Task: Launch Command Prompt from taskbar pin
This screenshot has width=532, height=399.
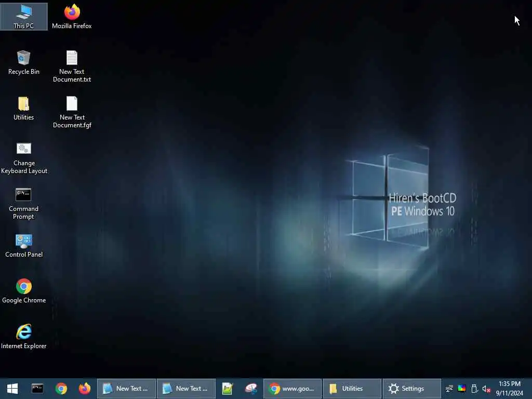Action: [37, 389]
